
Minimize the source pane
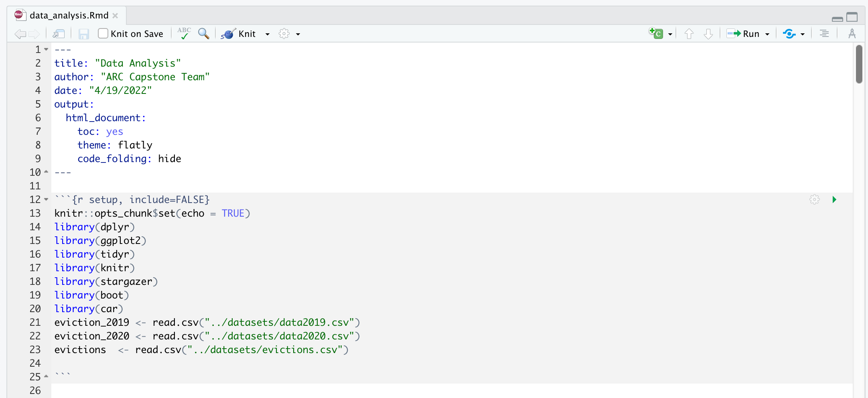pos(838,18)
